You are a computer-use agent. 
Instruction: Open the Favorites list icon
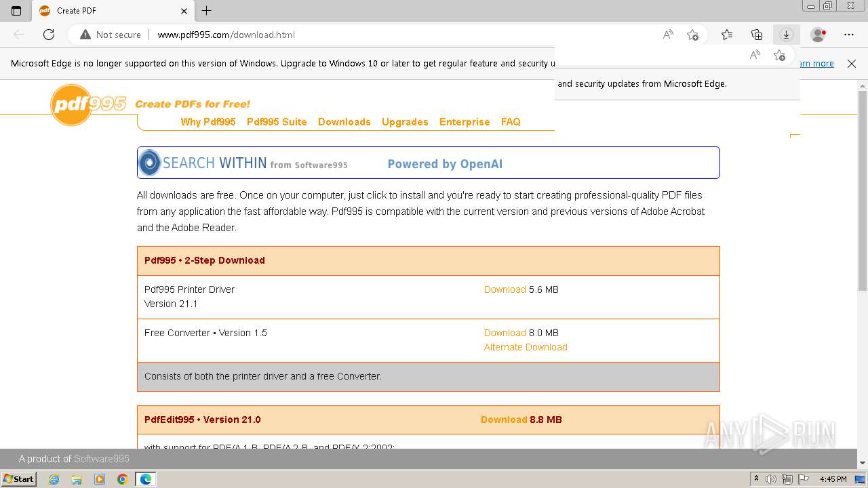[727, 35]
